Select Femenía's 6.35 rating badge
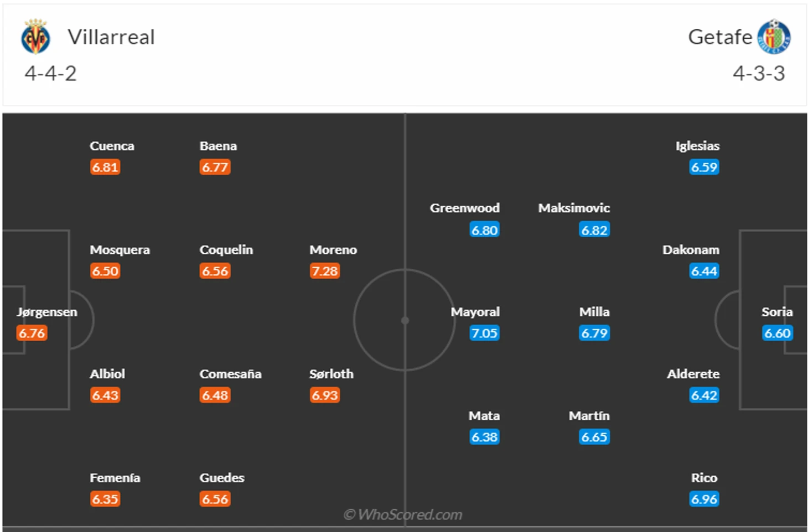The image size is (808, 532). (105, 499)
